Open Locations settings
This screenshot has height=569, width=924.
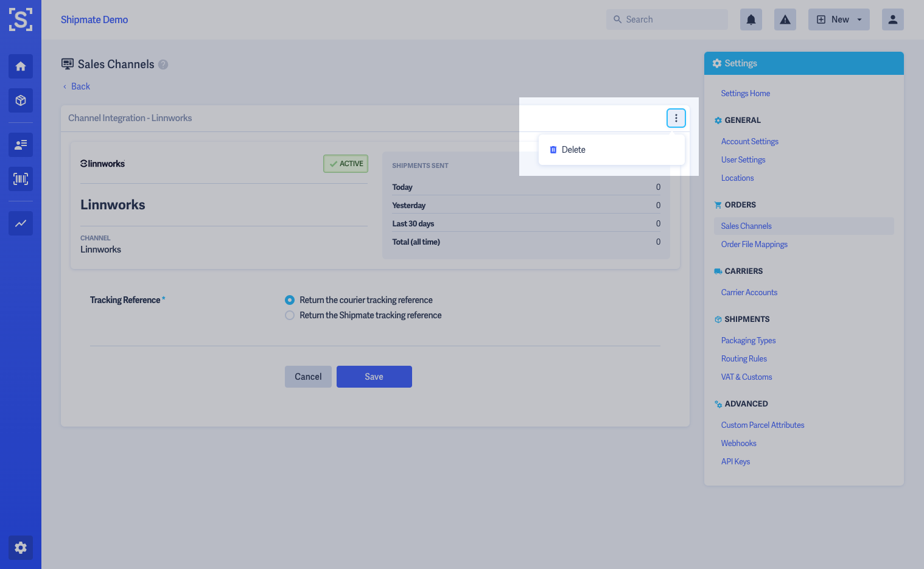click(x=738, y=178)
